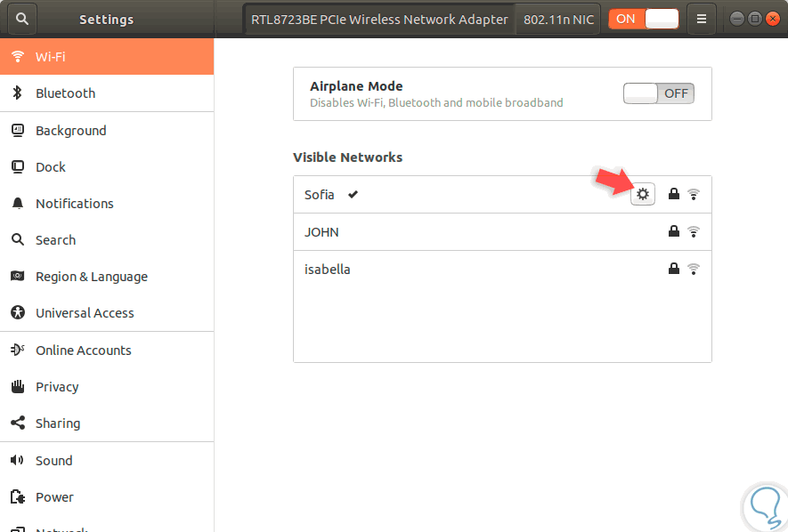Image resolution: width=788 pixels, height=532 pixels.
Task: Turn off the Wi-Fi adapter ON switch
Action: (x=644, y=19)
